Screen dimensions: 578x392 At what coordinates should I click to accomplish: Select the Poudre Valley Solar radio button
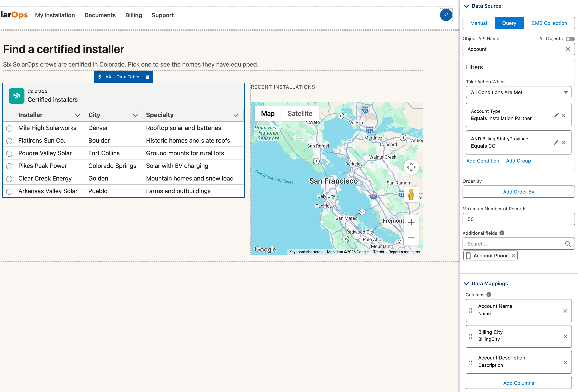pyautogui.click(x=9, y=154)
